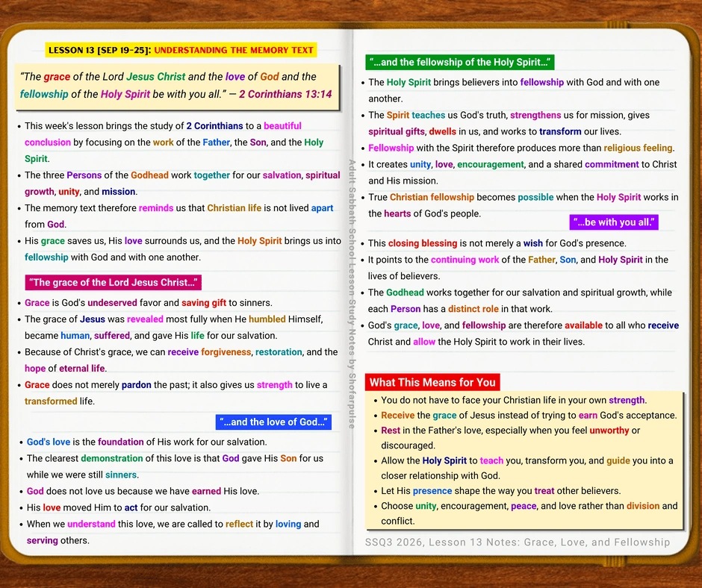This screenshot has height=588, width=702.
Task: Click the word 'unworthy' in the Rest bullet
Action: (609, 431)
